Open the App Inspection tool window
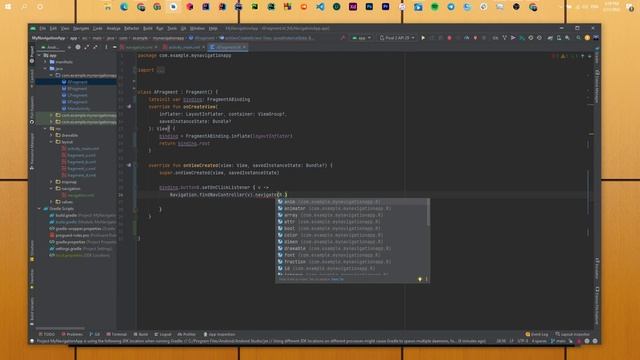Viewport: 640px width, 360px height. pos(219,334)
